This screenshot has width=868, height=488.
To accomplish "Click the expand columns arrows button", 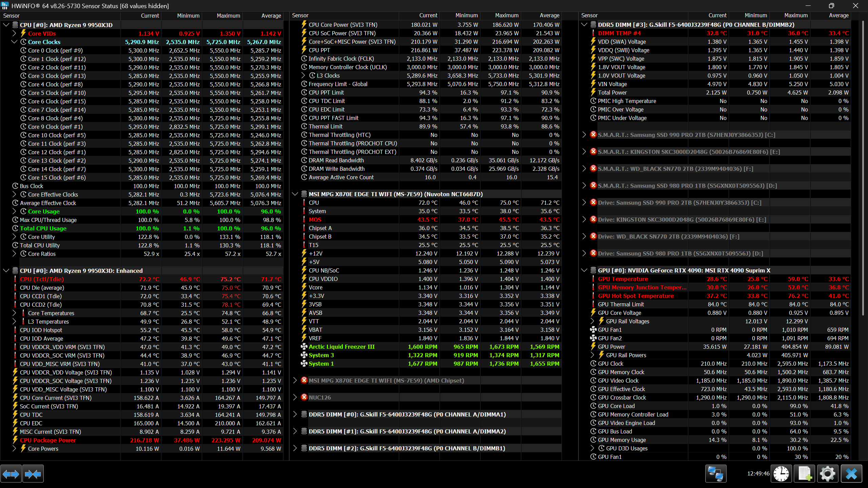I will click(11, 473).
